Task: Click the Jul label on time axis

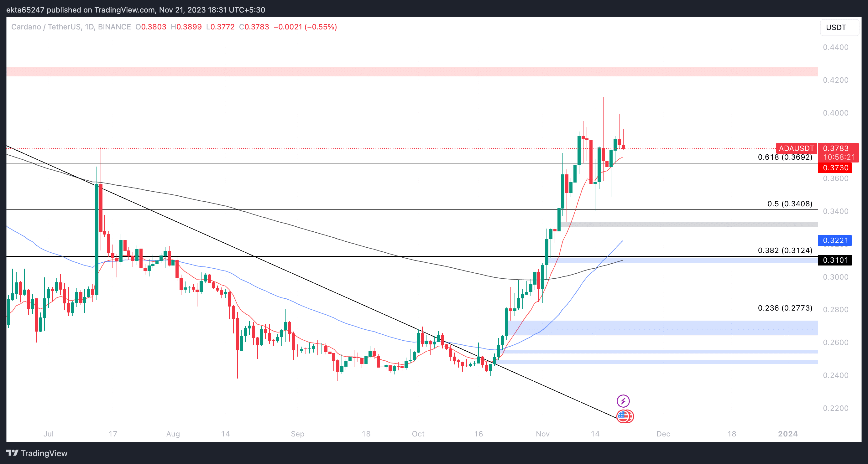Action: pyautogui.click(x=48, y=434)
